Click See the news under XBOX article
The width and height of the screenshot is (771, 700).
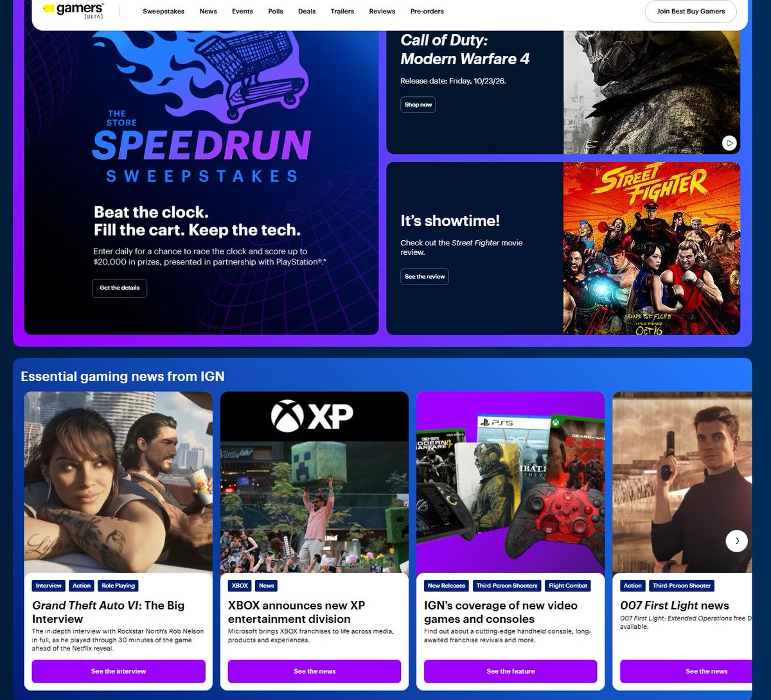pos(315,671)
